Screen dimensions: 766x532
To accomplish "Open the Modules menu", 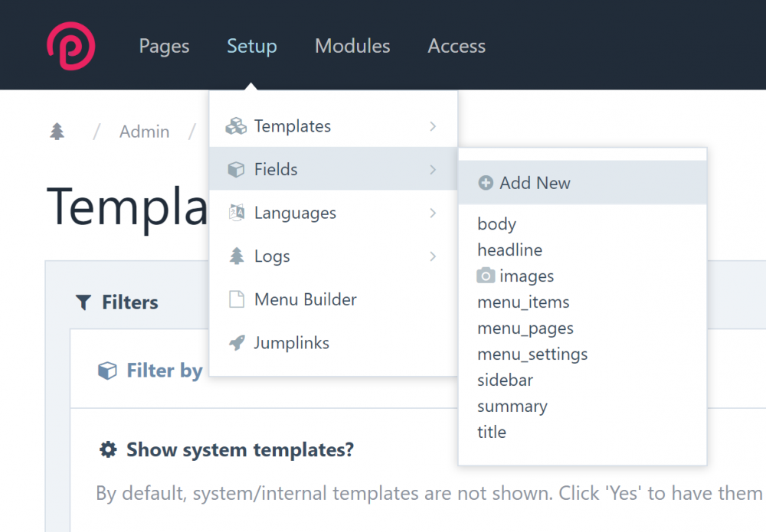I will tap(352, 46).
